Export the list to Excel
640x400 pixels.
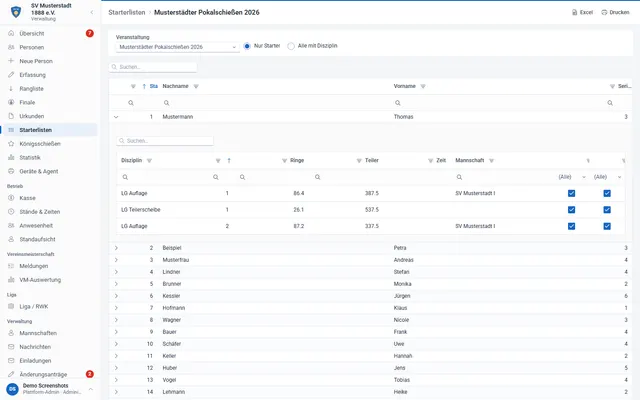(582, 12)
